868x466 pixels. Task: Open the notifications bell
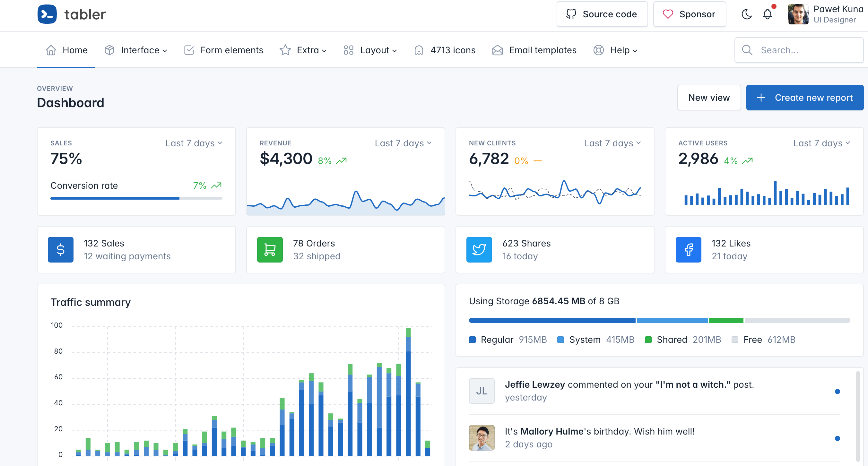(x=767, y=14)
